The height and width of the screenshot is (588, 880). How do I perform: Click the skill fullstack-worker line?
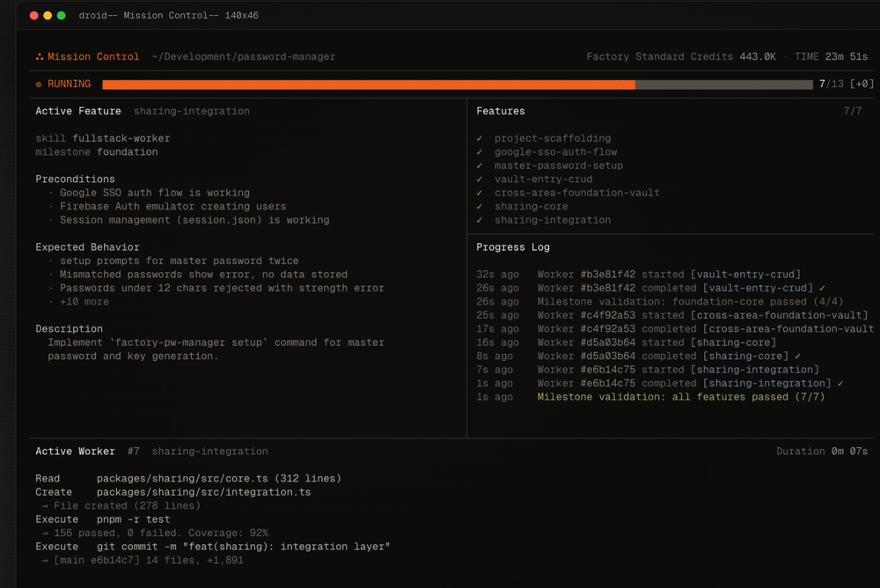pyautogui.click(x=103, y=138)
